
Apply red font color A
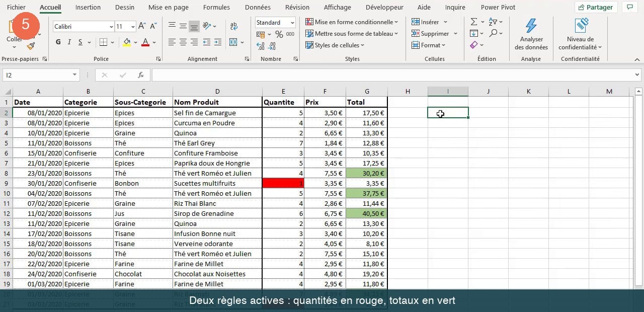click(x=145, y=42)
